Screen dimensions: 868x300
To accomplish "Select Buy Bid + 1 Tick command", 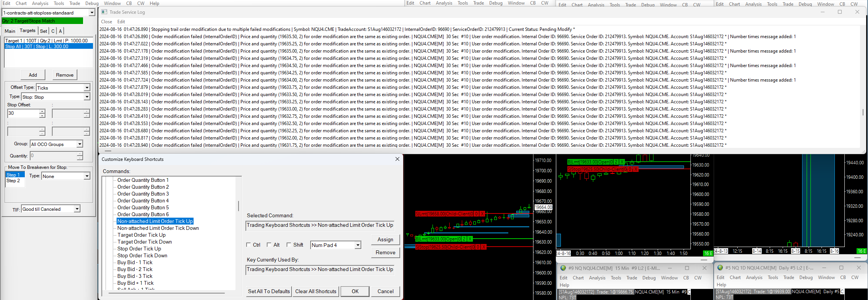I will (x=135, y=283).
